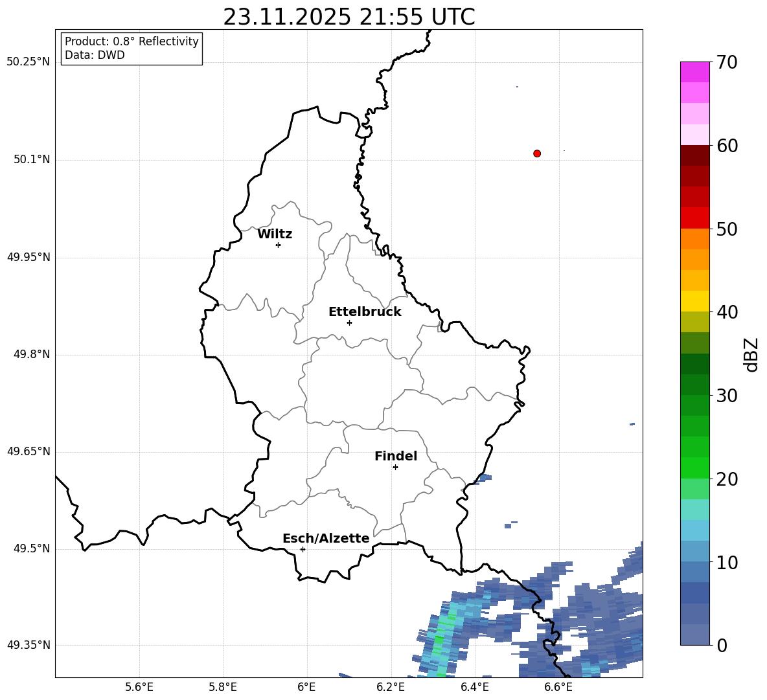Click the colorbar tick label 20
This screenshot has width=767, height=700.
tap(727, 479)
